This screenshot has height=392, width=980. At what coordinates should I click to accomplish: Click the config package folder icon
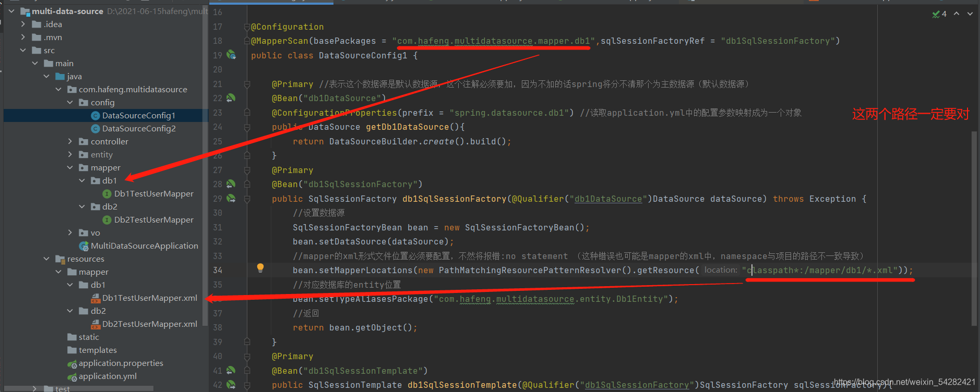pos(83,102)
